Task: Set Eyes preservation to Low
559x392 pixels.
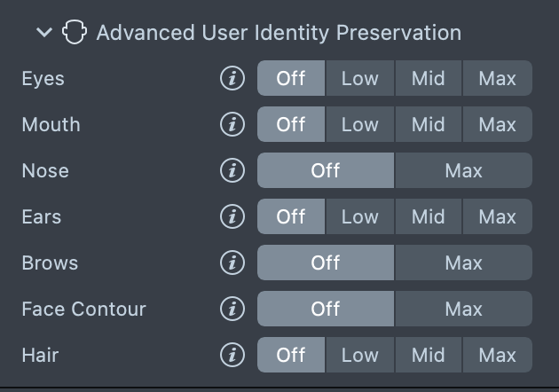Action: point(359,78)
